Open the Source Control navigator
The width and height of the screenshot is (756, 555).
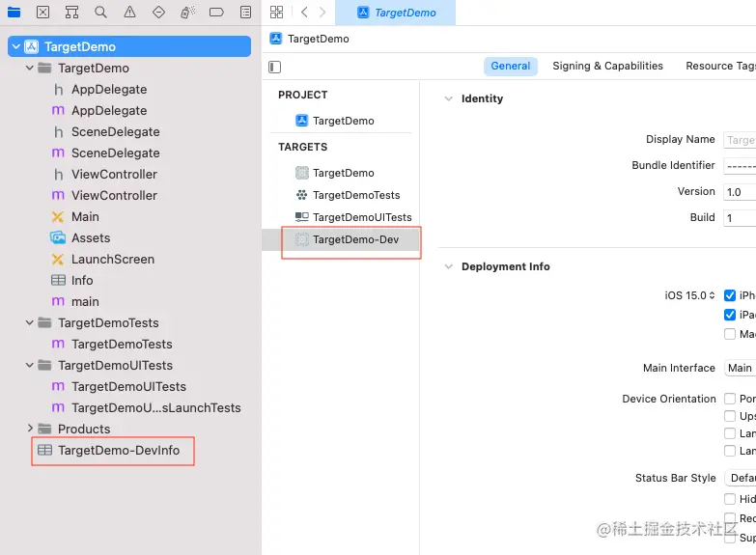42,12
